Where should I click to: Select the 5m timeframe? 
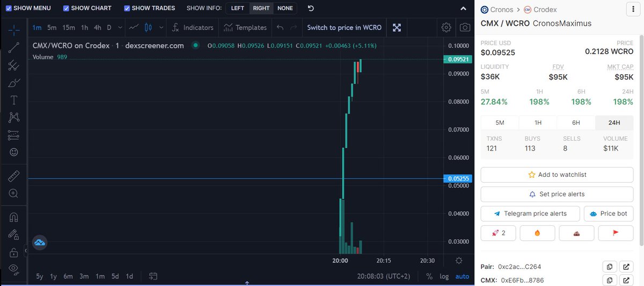[52, 27]
